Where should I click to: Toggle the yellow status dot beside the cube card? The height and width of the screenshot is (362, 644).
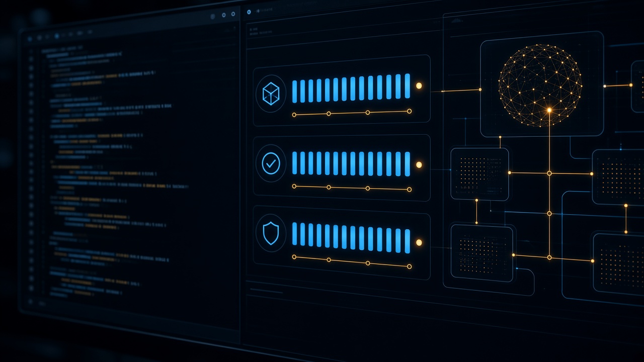tap(419, 86)
